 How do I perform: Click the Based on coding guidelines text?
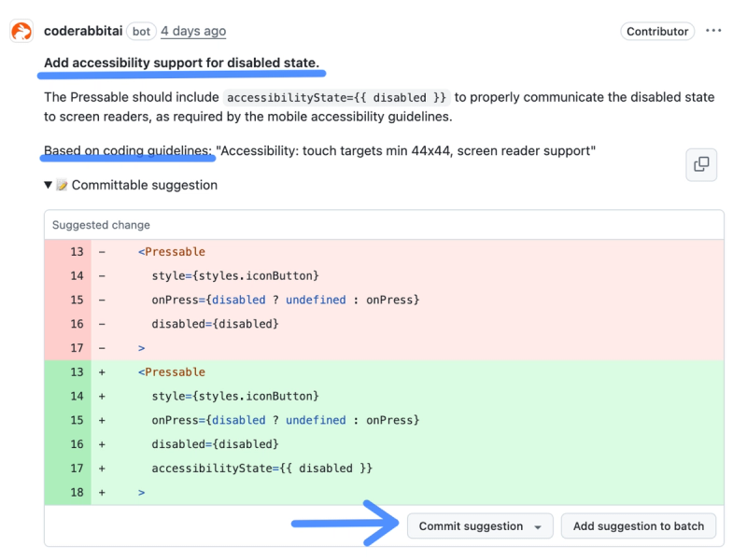pos(128,150)
